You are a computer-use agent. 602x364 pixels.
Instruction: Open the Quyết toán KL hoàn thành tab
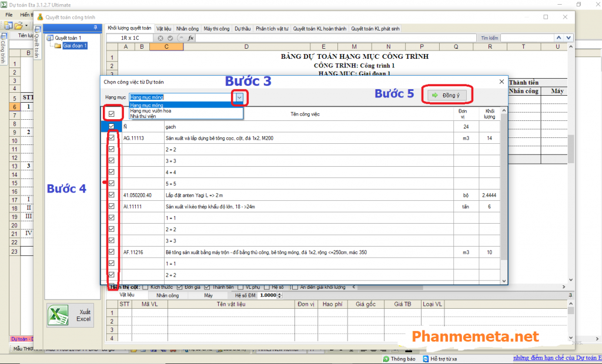pyautogui.click(x=319, y=28)
